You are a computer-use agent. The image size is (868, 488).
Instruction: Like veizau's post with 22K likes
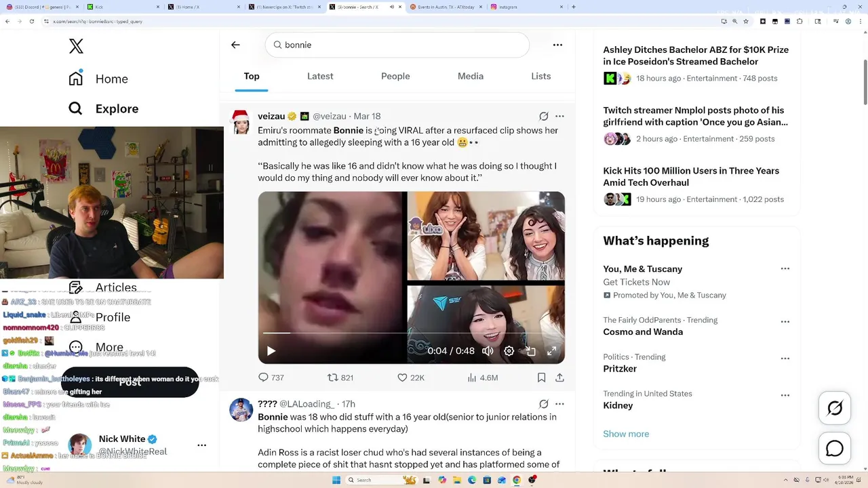pyautogui.click(x=411, y=378)
